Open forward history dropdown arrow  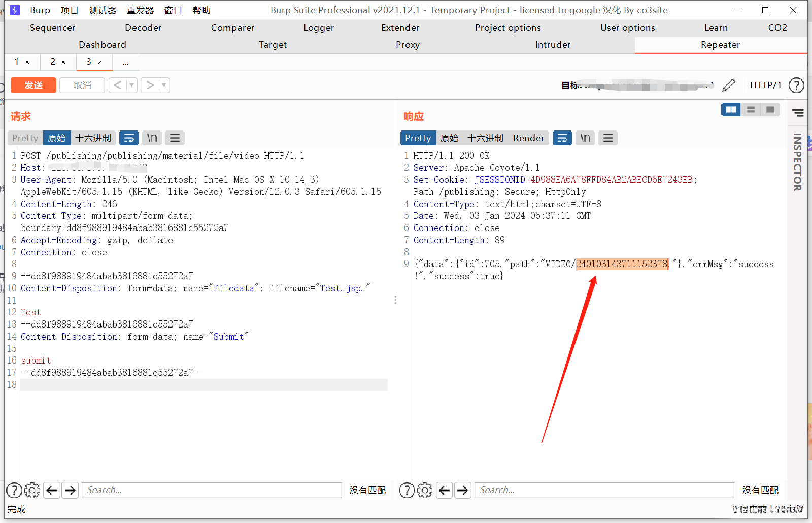click(164, 85)
